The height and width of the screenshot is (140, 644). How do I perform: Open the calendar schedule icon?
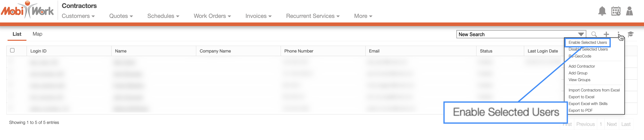[616, 11]
